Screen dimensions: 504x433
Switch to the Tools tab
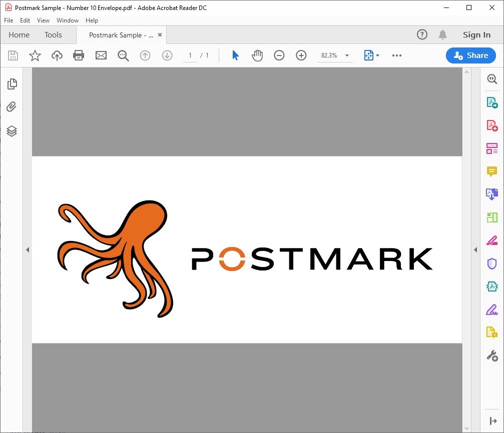[53, 34]
